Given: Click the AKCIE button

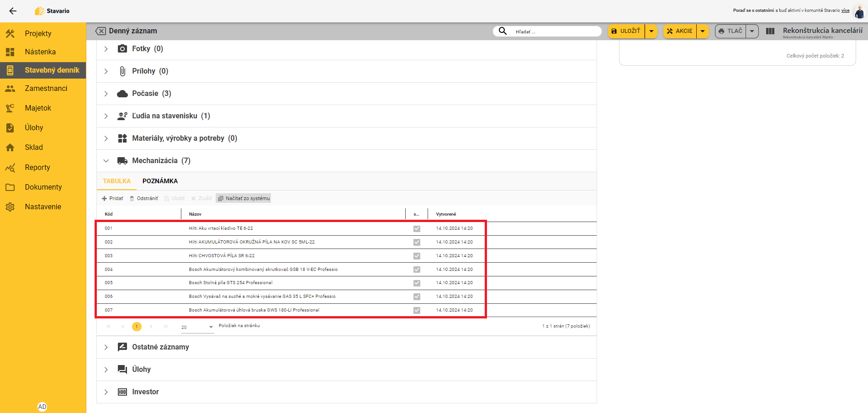Looking at the screenshot, I should click(x=679, y=31).
